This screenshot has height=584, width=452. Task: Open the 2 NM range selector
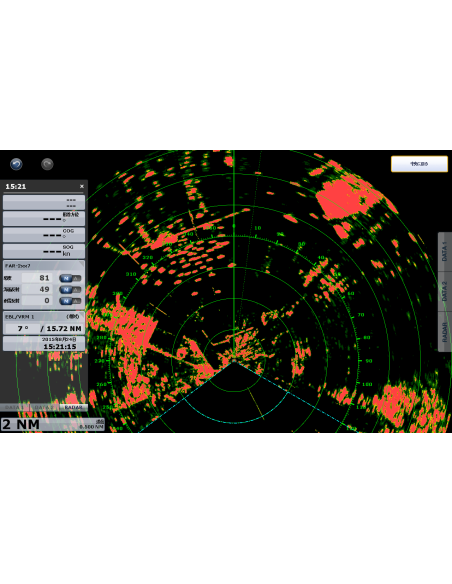click(x=52, y=425)
